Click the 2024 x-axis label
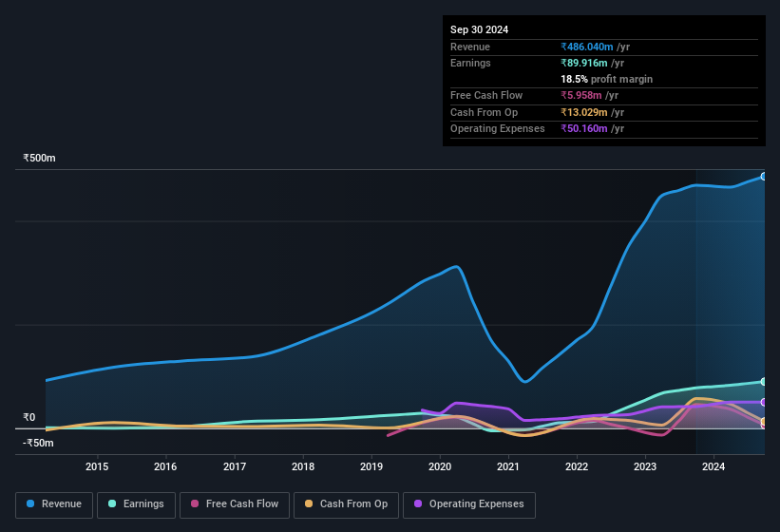This screenshot has width=780, height=532. [x=713, y=466]
